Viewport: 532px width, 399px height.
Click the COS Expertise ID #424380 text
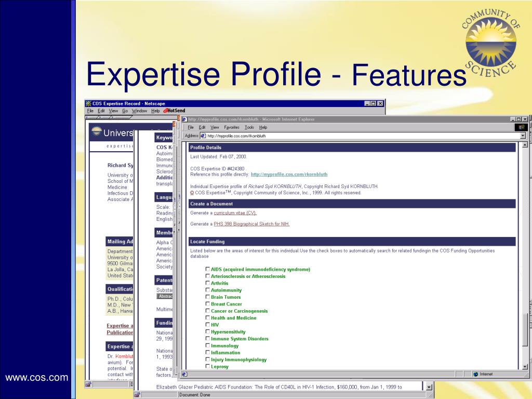coord(217,169)
